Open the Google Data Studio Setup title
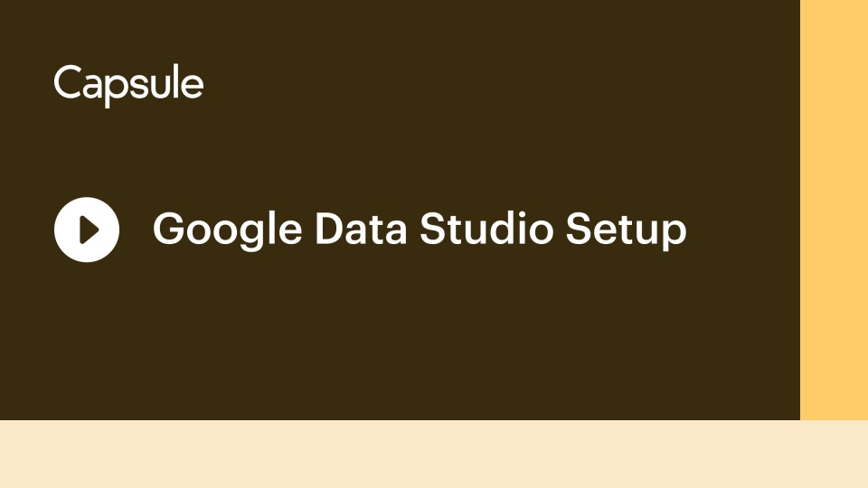Image resolution: width=868 pixels, height=488 pixels. (x=420, y=229)
